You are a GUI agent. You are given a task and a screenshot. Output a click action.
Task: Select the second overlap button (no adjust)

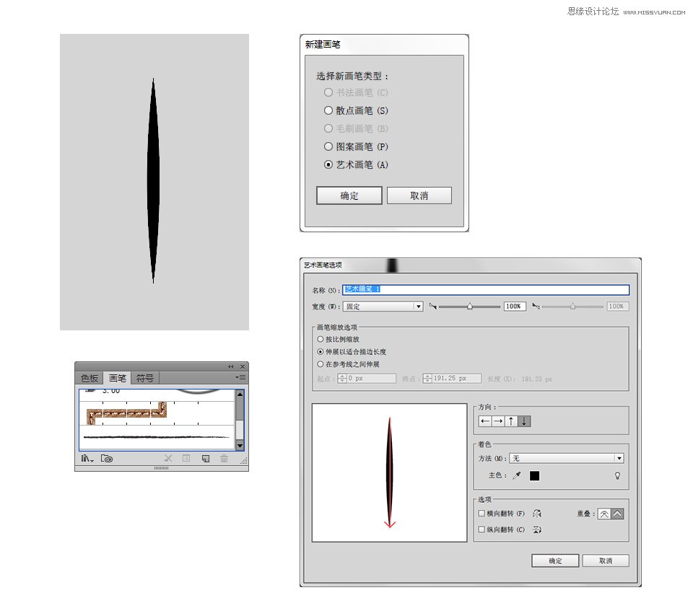(617, 514)
